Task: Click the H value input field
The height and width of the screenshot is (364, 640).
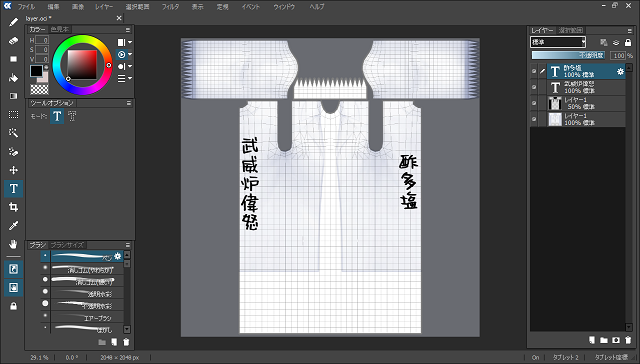Action: coord(42,40)
